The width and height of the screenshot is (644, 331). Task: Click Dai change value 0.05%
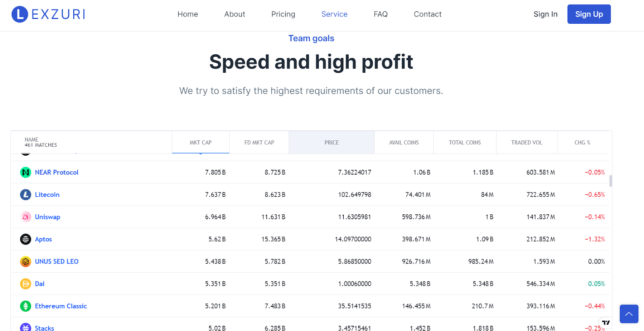pos(597,284)
